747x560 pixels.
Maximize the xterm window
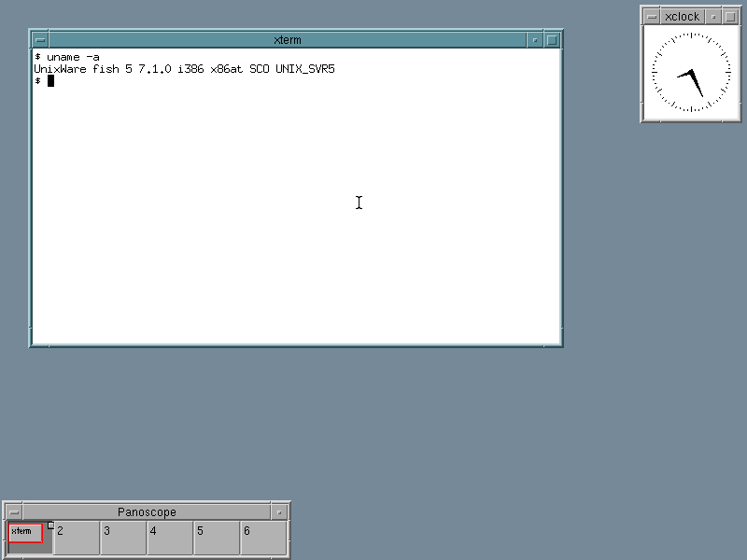coord(552,40)
